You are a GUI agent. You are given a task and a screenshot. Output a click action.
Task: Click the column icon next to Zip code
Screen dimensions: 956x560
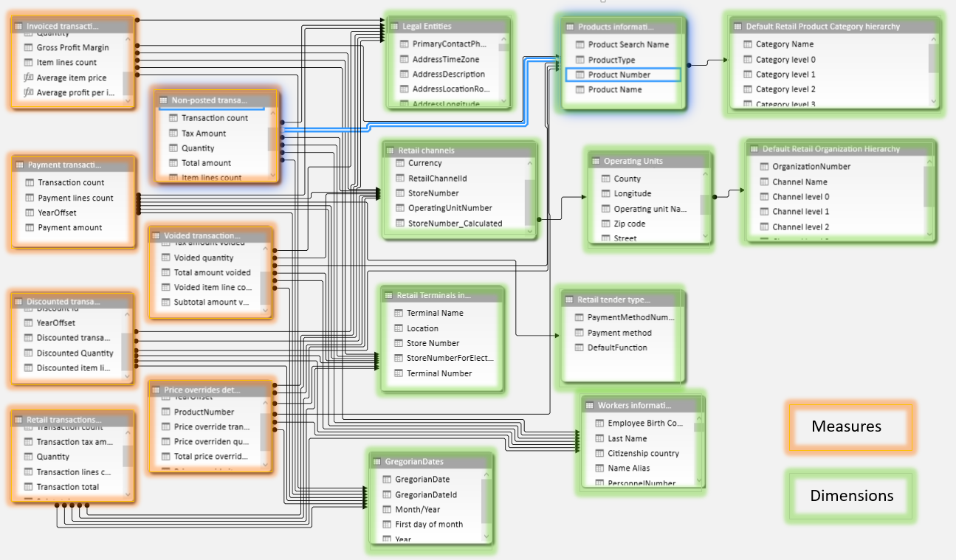point(605,224)
